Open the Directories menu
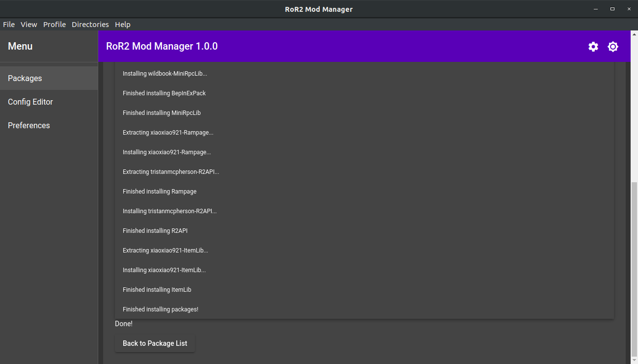The image size is (638, 364). 90,25
